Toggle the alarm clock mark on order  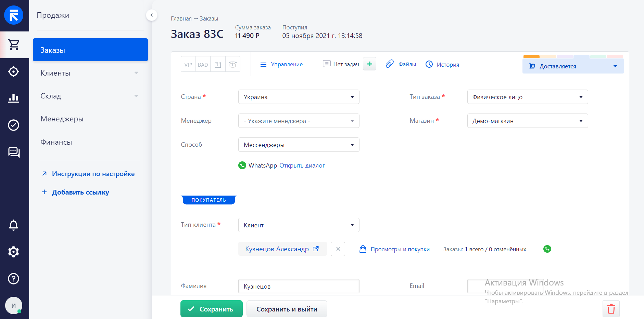tap(232, 64)
